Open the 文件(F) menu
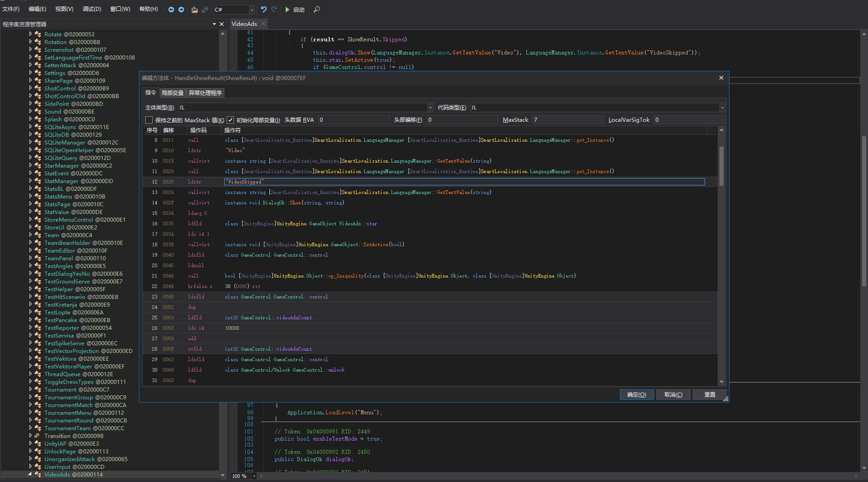Screen dimensions: 868x482 click(11, 9)
